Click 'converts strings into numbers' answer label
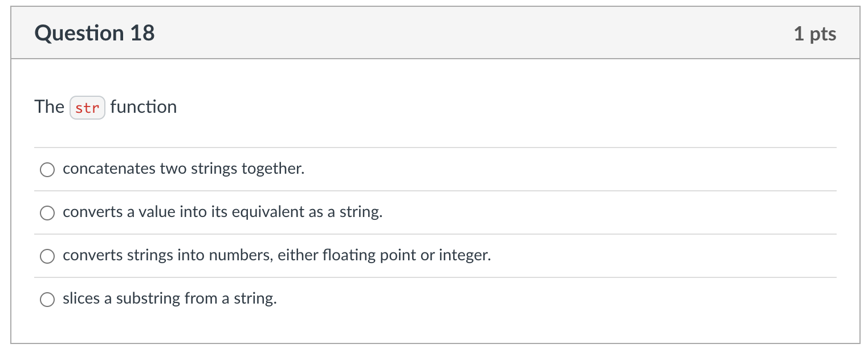This screenshot has height=352, width=868. point(276,256)
